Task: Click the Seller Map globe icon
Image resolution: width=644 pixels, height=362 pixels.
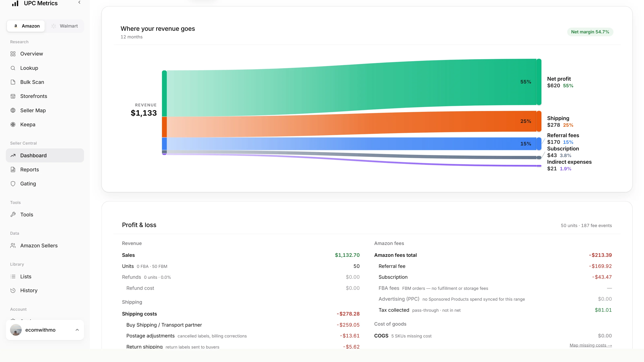Action: 13,110
